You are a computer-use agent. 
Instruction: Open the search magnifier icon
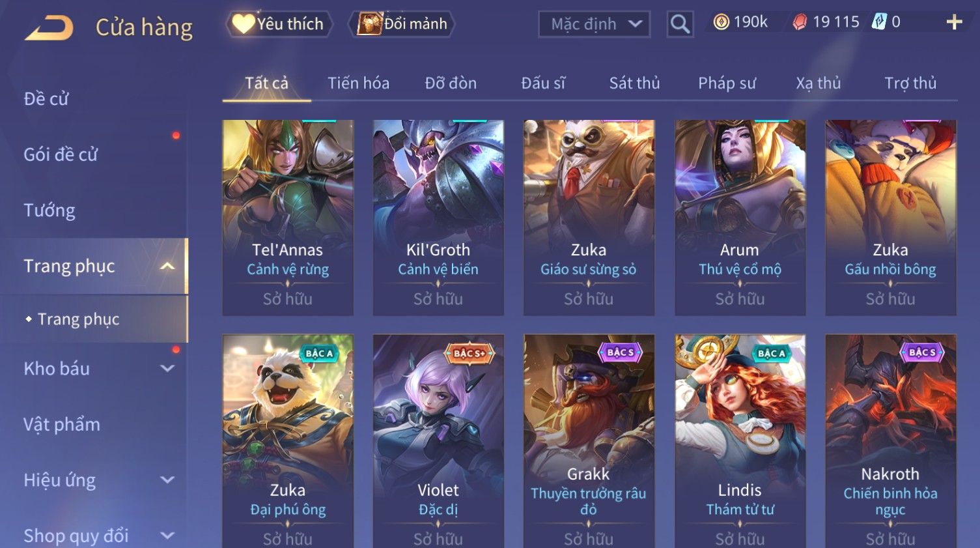(680, 24)
